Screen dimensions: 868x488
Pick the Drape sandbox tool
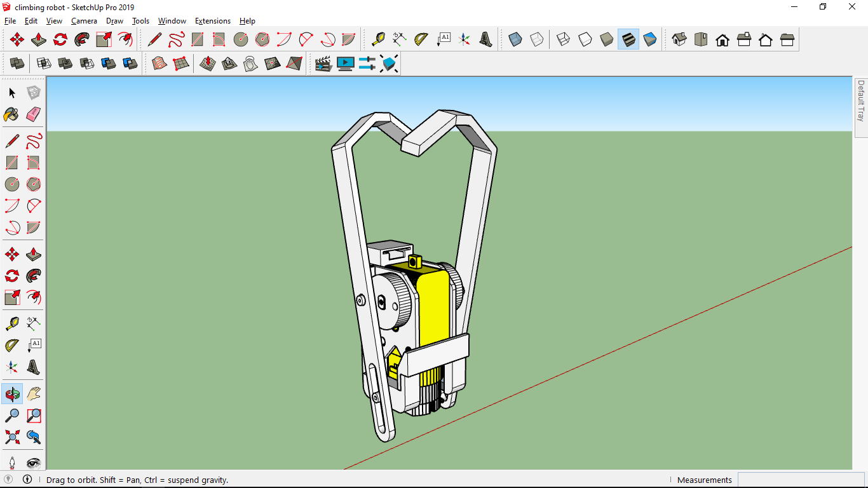tap(251, 64)
